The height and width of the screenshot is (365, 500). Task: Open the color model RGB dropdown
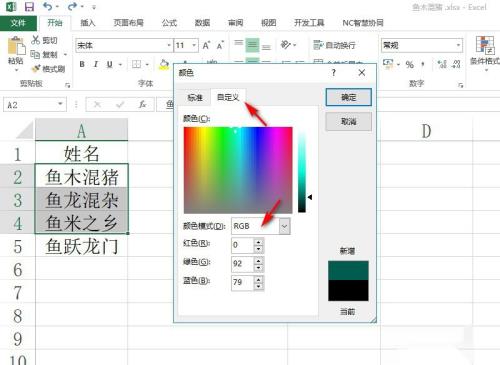pyautogui.click(x=284, y=226)
